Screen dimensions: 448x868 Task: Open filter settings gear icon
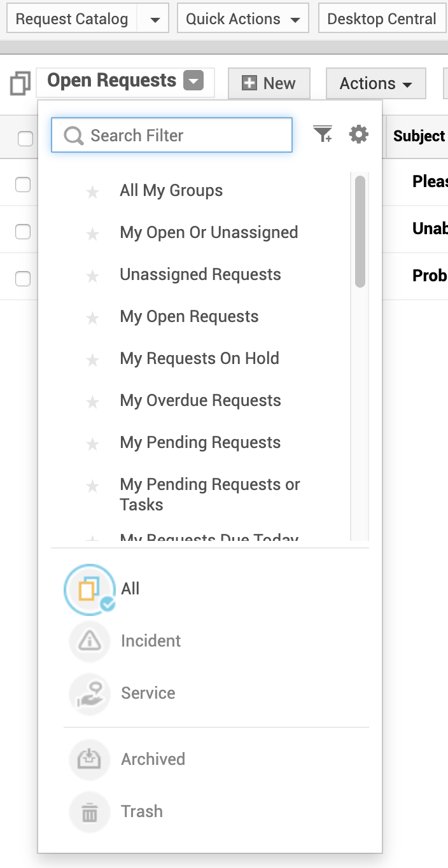coord(359,134)
